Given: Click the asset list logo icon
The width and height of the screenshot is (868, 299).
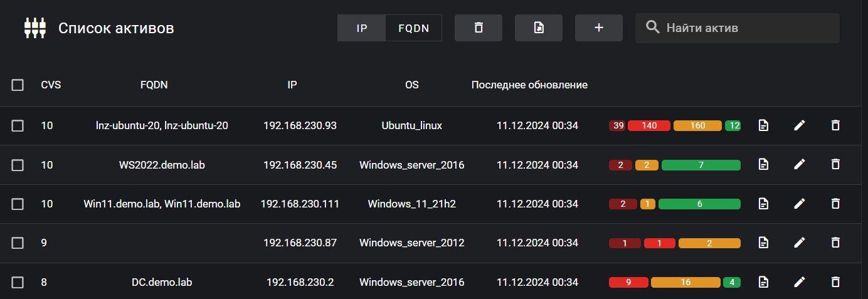Looking at the screenshot, I should pos(35,28).
